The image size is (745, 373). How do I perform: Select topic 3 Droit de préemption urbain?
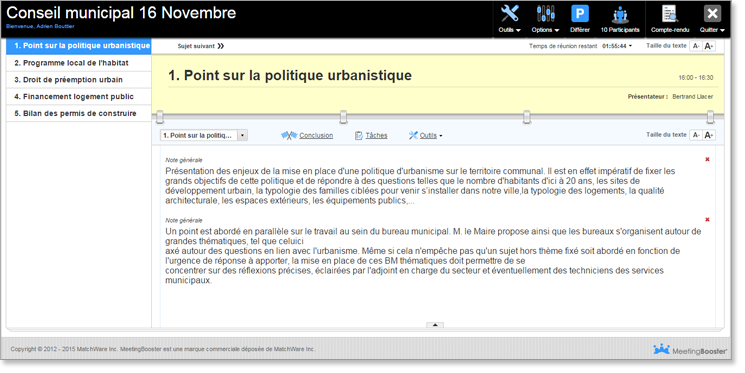(79, 80)
